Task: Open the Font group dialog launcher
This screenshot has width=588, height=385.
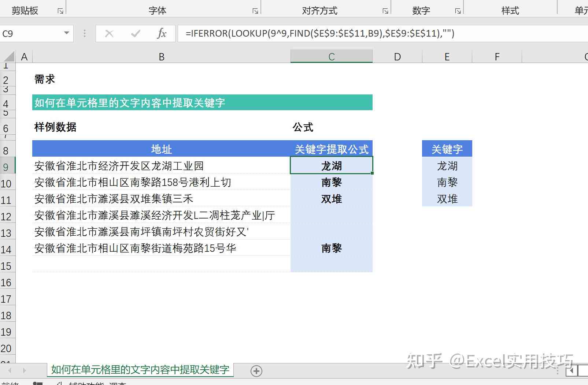Action: click(255, 11)
